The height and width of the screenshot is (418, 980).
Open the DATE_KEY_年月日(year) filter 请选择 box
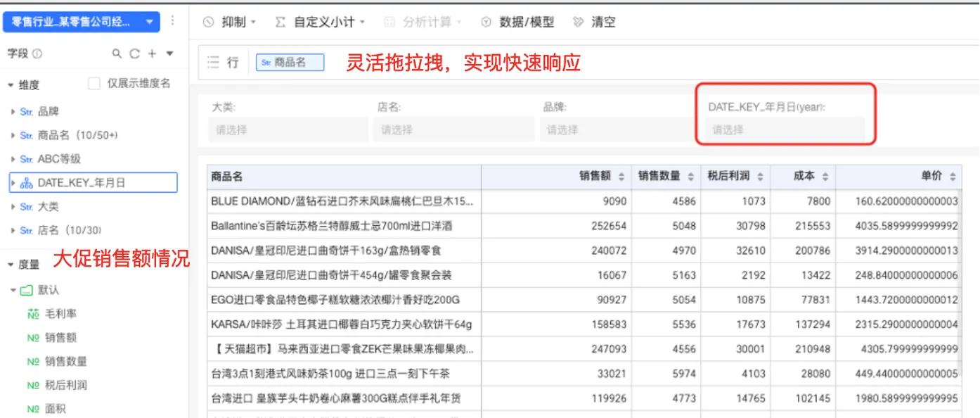click(785, 129)
